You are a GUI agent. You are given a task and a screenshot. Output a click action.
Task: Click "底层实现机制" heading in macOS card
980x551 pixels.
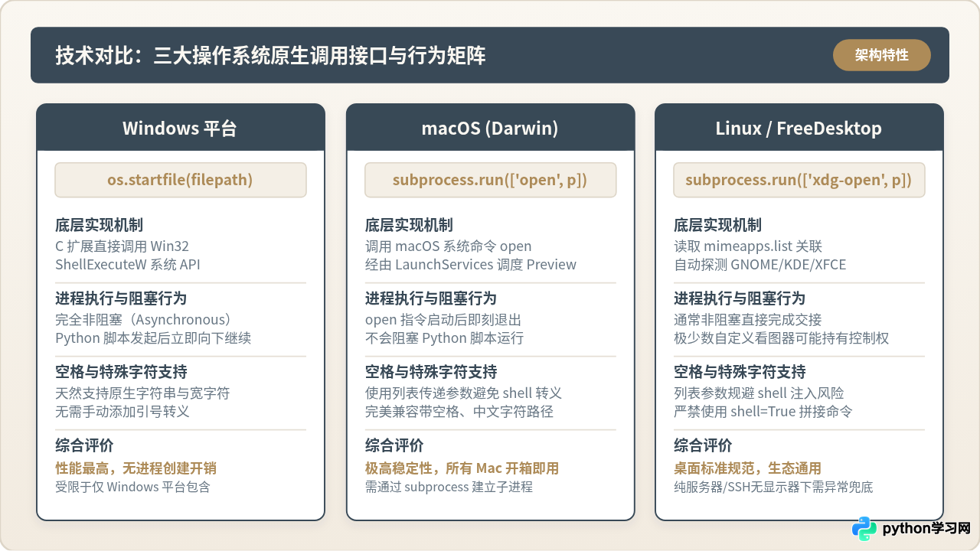(408, 225)
